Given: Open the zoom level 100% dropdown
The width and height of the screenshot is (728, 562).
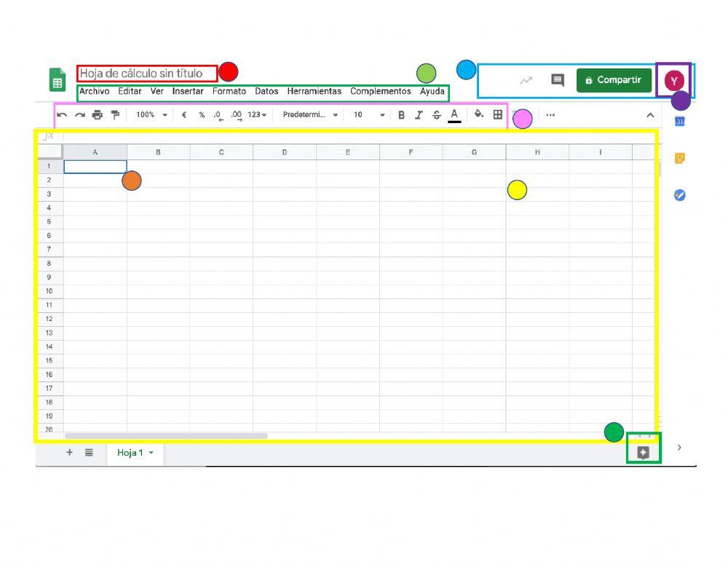Looking at the screenshot, I should pos(151,114).
